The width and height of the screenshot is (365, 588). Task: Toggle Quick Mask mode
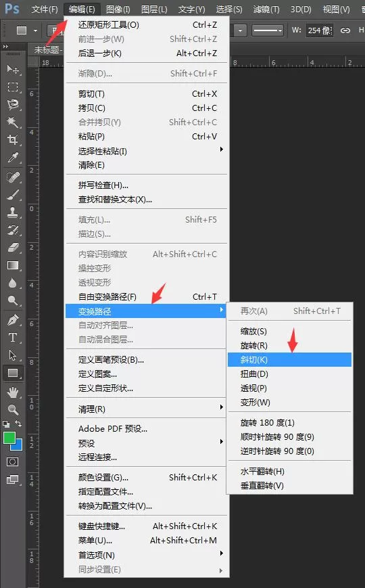[12, 461]
